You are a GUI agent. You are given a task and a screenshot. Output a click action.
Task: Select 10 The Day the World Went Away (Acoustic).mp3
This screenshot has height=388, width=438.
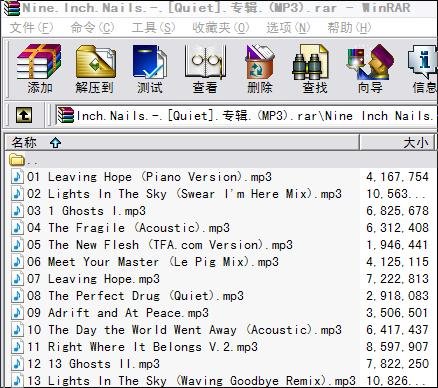point(184,330)
